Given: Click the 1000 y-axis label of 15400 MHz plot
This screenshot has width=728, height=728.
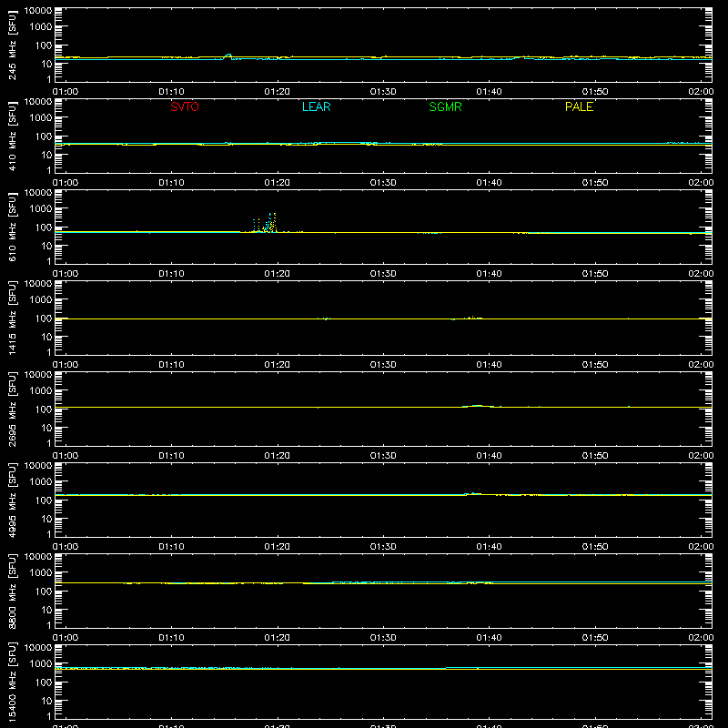Looking at the screenshot, I should pyautogui.click(x=41, y=664).
